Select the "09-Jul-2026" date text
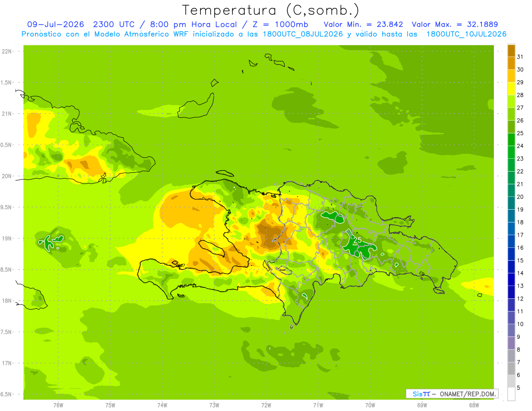 (x=56, y=24)
